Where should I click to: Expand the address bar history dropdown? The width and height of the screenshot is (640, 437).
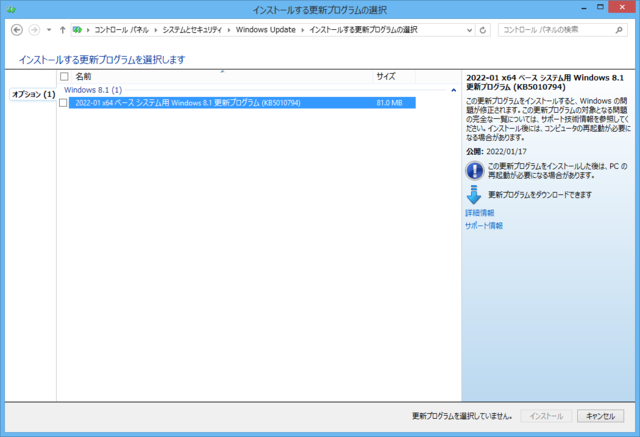point(469,30)
